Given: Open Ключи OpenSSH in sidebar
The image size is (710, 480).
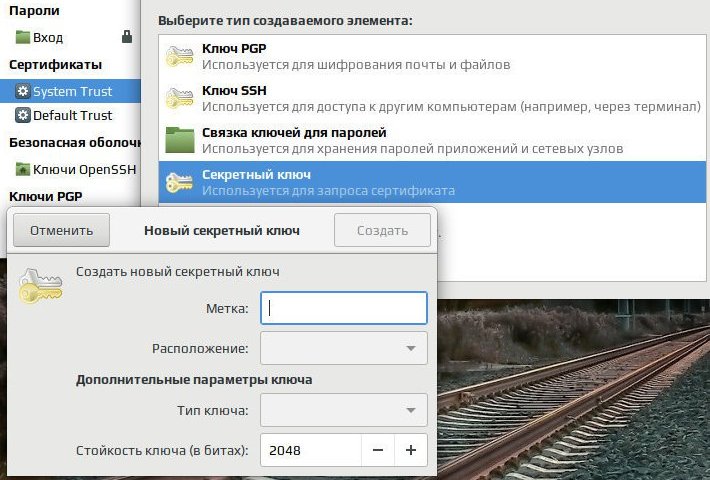Looking at the screenshot, I should click(x=70, y=169).
